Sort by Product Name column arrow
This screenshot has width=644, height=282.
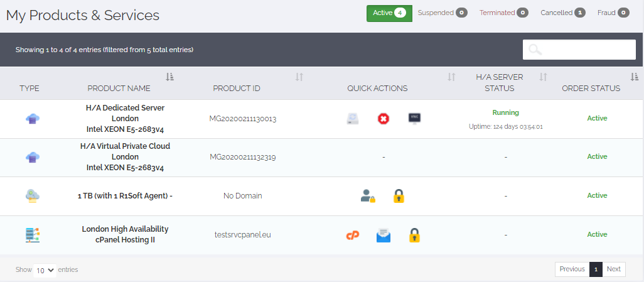[169, 77]
